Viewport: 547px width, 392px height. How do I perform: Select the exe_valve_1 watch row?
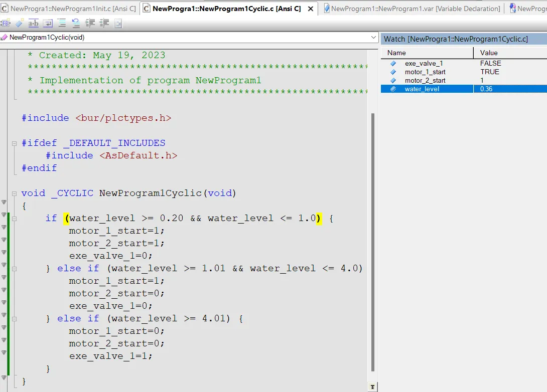point(464,64)
